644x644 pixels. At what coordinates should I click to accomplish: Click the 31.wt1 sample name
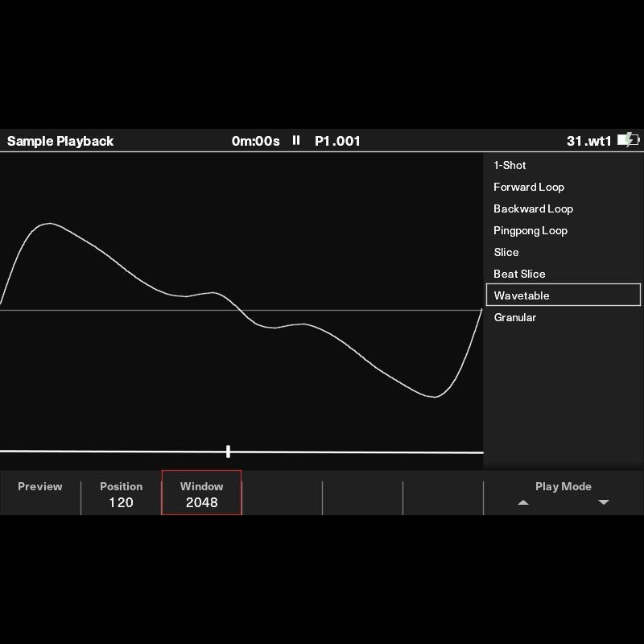[x=589, y=142]
